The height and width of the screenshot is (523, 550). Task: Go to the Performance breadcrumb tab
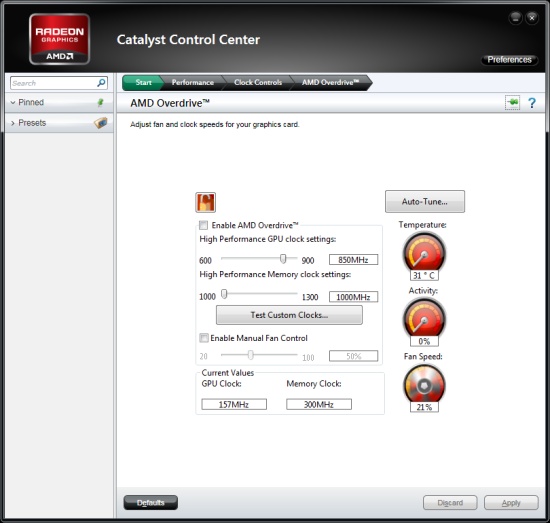click(x=193, y=82)
